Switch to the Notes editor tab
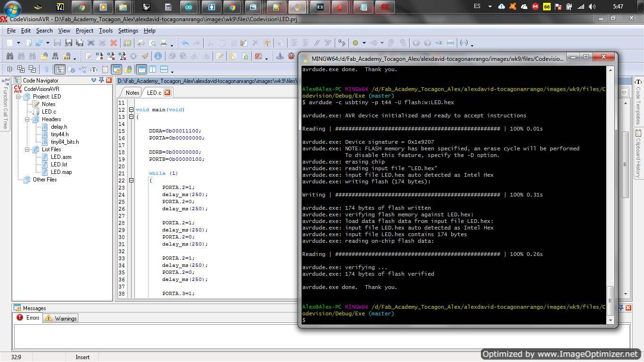 pyautogui.click(x=132, y=92)
